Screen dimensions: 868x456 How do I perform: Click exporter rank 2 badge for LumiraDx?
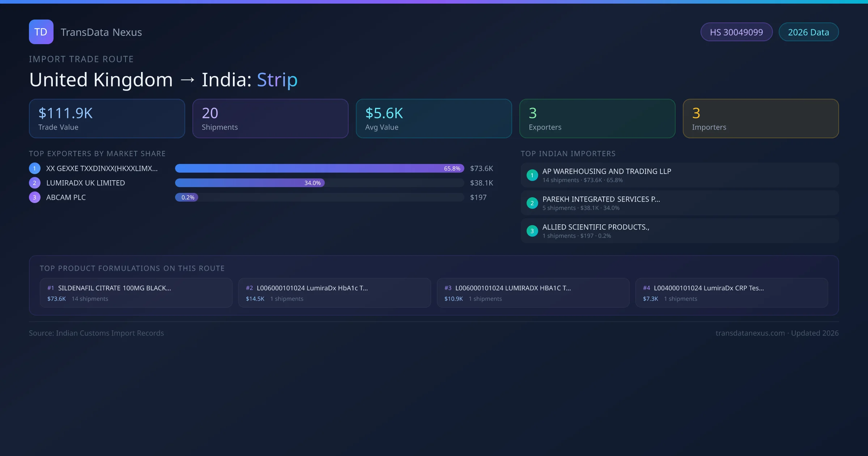pyautogui.click(x=35, y=183)
